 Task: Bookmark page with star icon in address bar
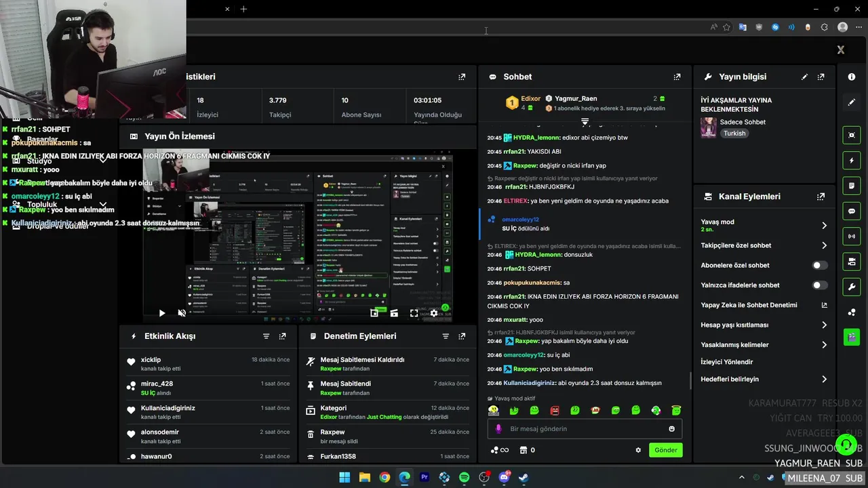tap(726, 27)
